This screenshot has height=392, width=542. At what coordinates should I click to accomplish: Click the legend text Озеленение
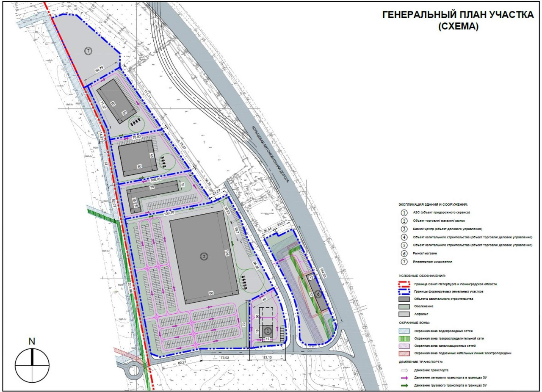423,307
